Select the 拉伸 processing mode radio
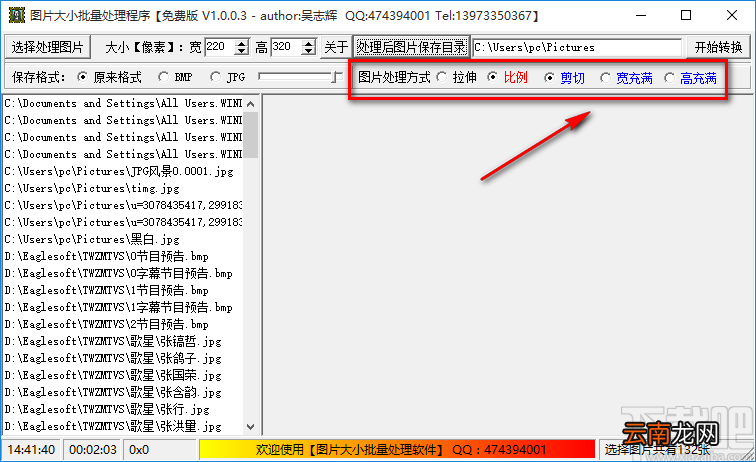 pyautogui.click(x=442, y=77)
